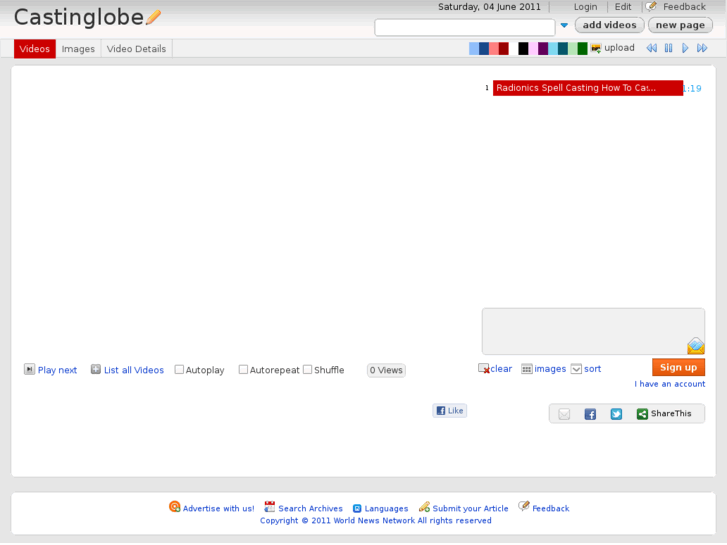
Task: Click the message text area
Action: tap(593, 331)
